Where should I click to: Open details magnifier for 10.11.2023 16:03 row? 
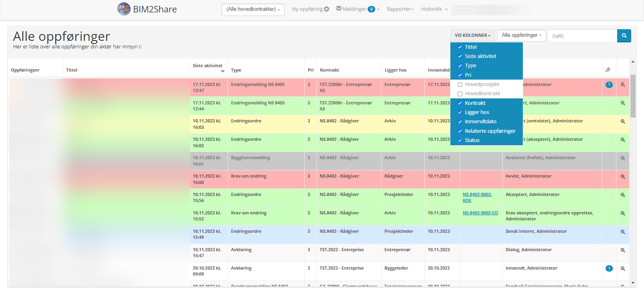pos(623,121)
